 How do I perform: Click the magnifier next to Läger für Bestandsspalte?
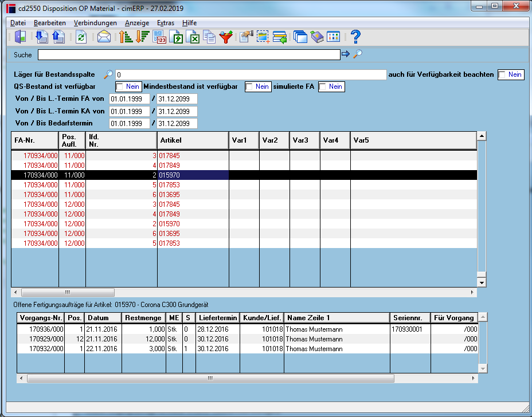coord(108,74)
